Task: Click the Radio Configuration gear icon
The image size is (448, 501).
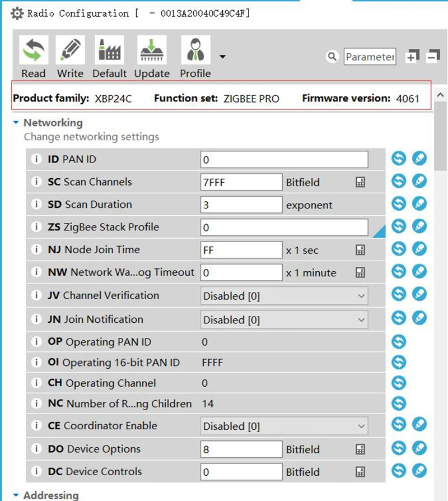Action: click(x=17, y=13)
